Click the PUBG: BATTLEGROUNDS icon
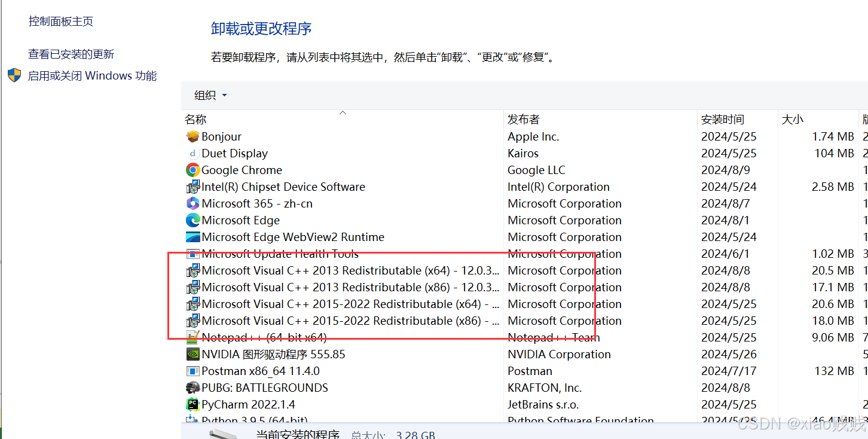The height and width of the screenshot is (439, 868). click(x=192, y=388)
